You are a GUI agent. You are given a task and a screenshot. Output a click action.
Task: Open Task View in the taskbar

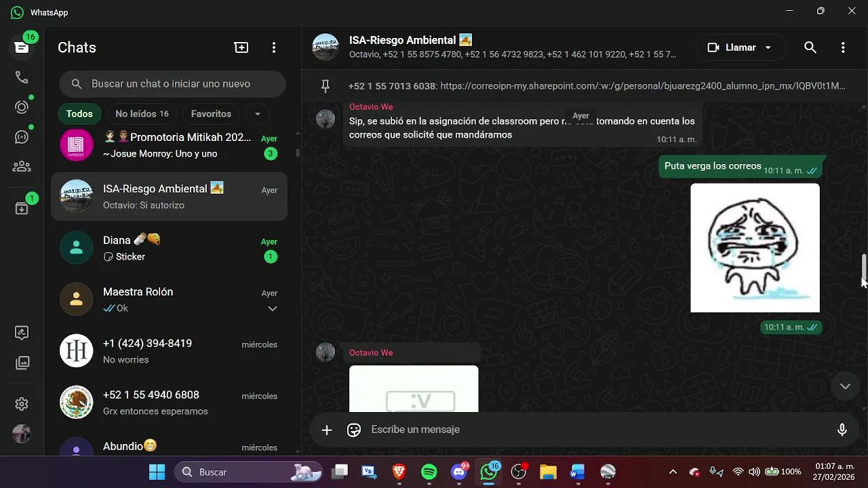(x=340, y=472)
